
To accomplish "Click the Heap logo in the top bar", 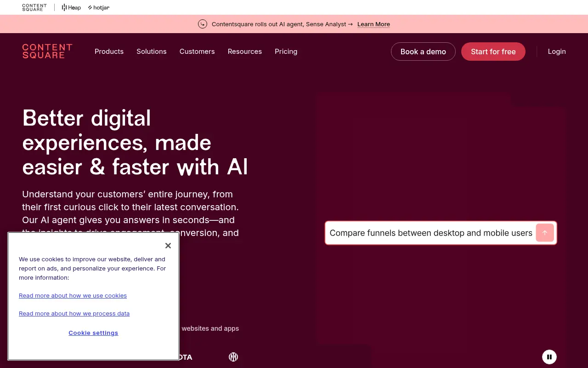I will pos(71,7).
